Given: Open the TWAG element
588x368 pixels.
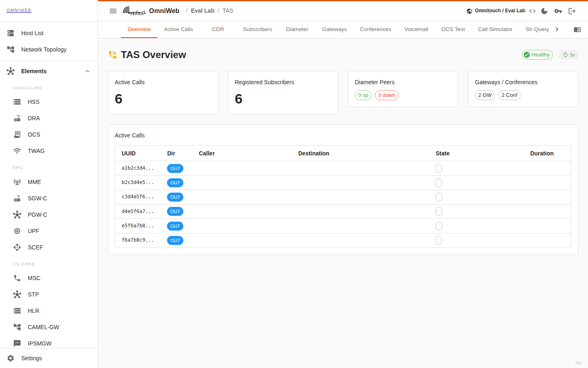Looking at the screenshot, I should [49, 151].
